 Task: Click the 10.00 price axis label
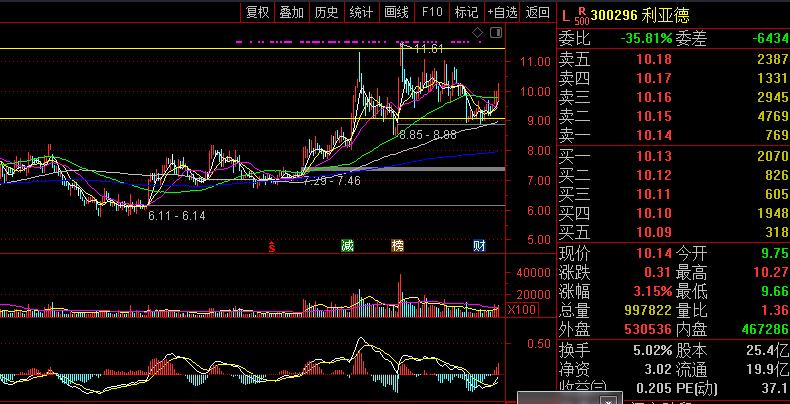[x=535, y=91]
